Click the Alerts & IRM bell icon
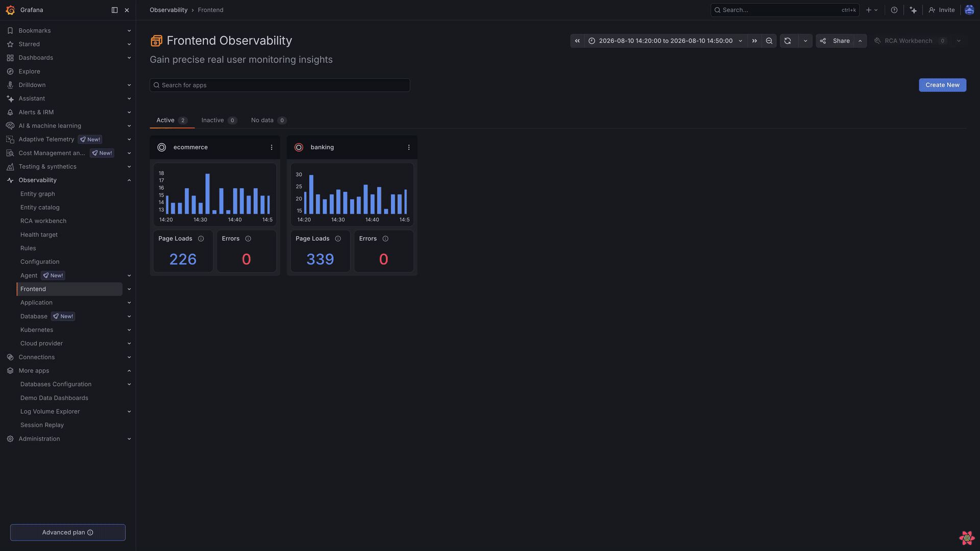 pos(10,112)
